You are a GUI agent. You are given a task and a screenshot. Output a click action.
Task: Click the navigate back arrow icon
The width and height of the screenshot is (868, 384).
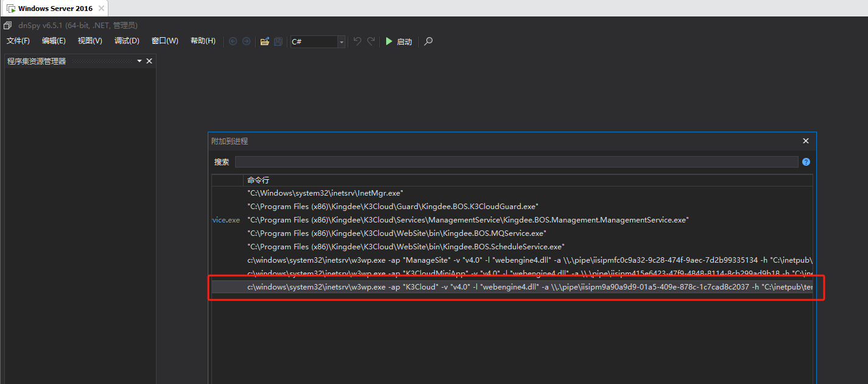coord(233,41)
